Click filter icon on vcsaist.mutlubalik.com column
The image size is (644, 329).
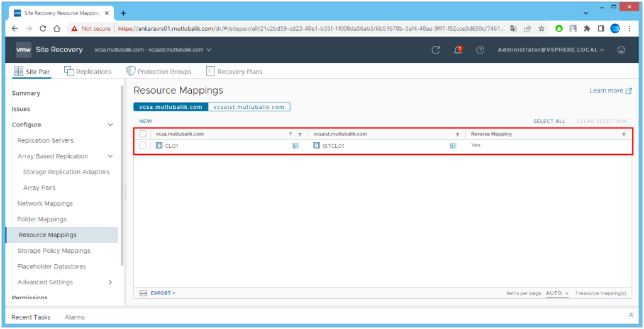(457, 135)
